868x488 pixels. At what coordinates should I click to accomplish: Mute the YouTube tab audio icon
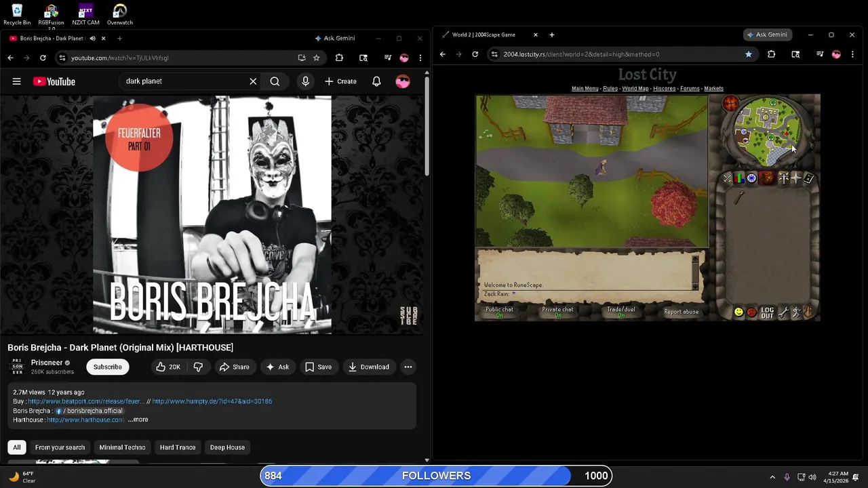93,39
